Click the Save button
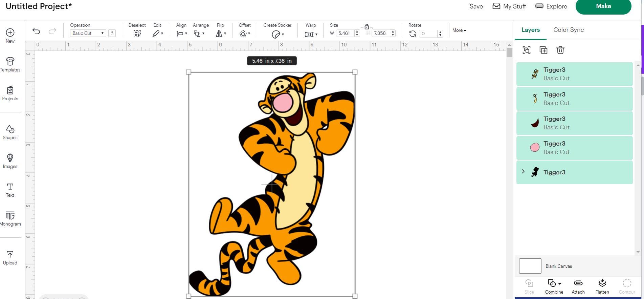The height and width of the screenshot is (299, 644). [476, 6]
